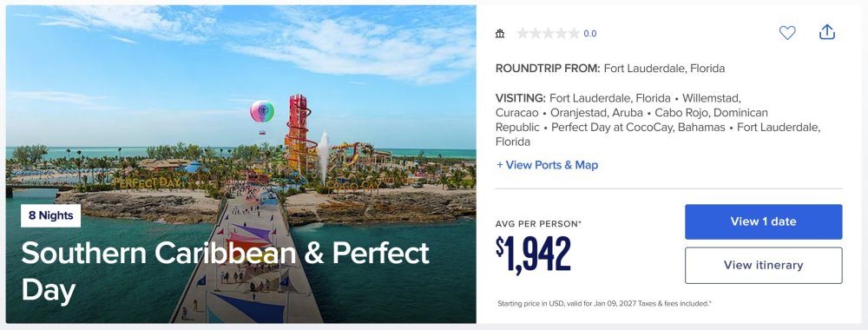Open the View itinerary button
Viewport: 868px width, 330px height.
763,265
